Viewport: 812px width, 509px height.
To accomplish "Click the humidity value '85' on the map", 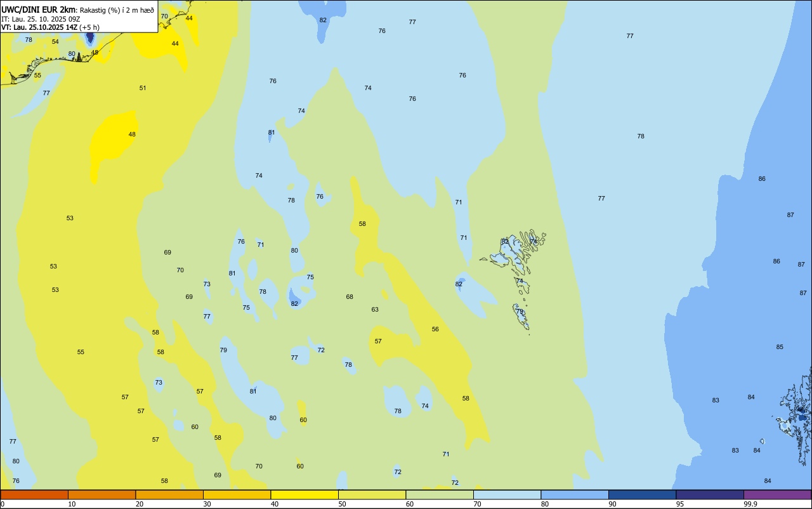I will [x=780, y=347].
